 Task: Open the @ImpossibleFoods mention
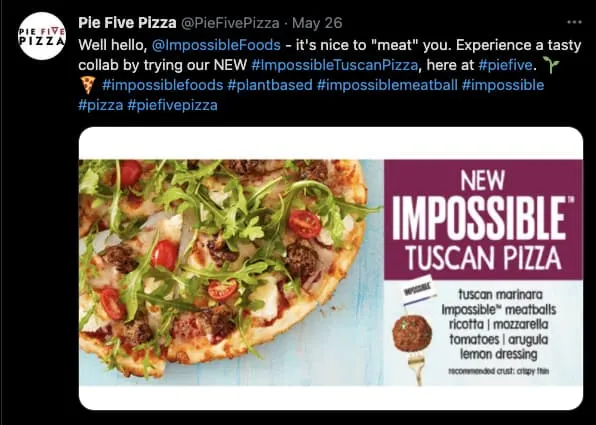click(216, 45)
